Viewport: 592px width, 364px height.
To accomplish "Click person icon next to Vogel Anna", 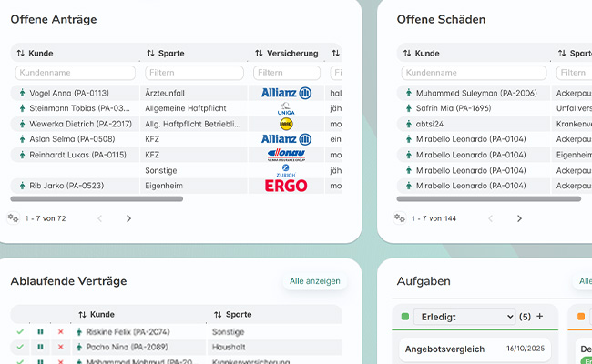I will (x=22, y=93).
